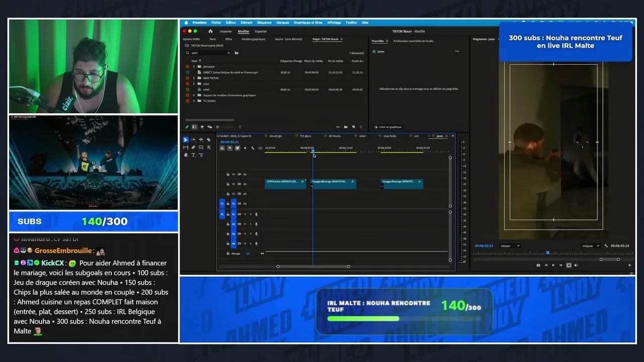Toggle V3 track visibility eye
This screenshot has height=362, width=644.
click(245, 184)
